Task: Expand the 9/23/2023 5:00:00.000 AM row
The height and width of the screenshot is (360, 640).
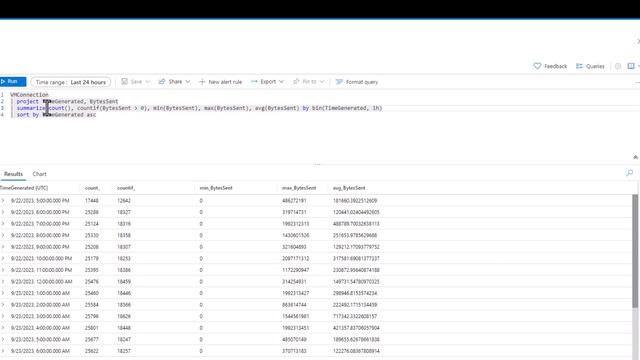Action: [3, 339]
